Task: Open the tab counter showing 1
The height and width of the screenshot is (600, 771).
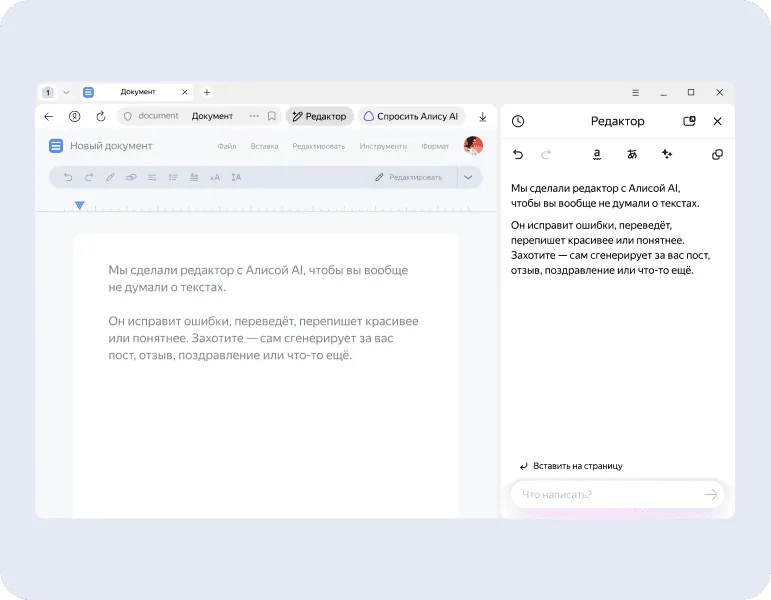Action: 48,92
